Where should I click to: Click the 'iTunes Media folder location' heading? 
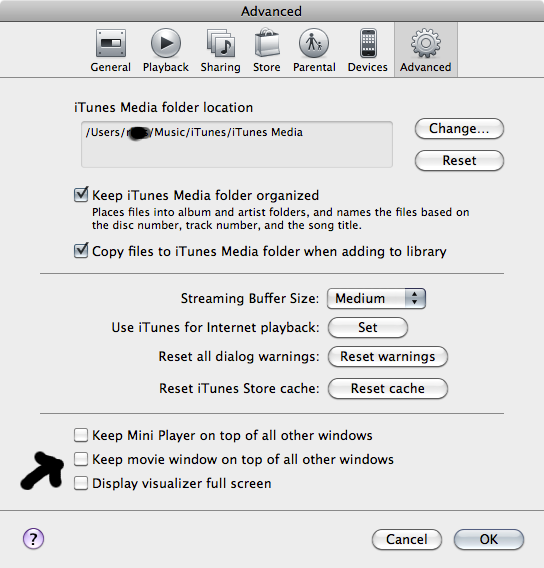163,108
